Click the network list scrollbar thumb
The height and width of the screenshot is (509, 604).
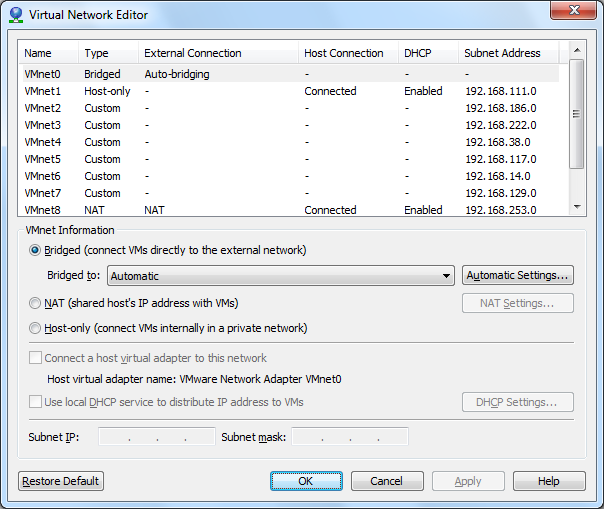tap(577, 114)
